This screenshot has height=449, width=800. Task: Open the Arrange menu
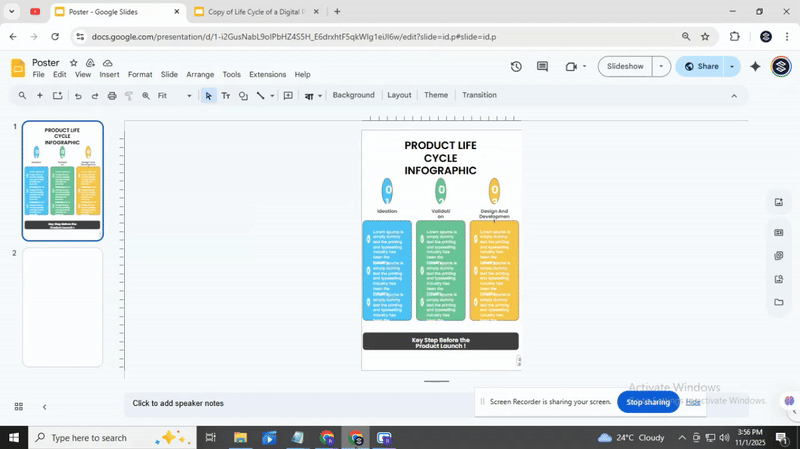pos(200,75)
